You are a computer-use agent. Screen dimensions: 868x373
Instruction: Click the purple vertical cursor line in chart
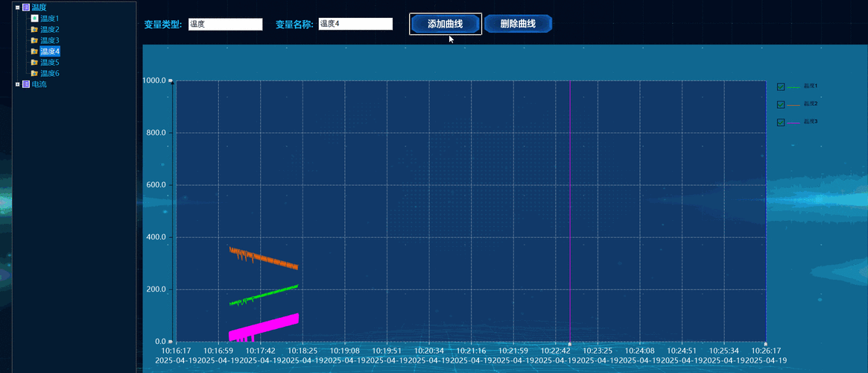[570, 210]
